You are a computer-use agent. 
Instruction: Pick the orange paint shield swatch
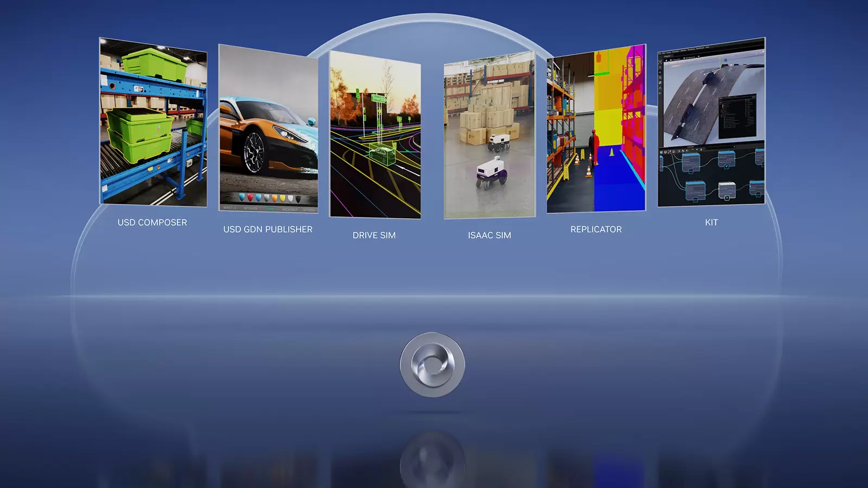275,197
